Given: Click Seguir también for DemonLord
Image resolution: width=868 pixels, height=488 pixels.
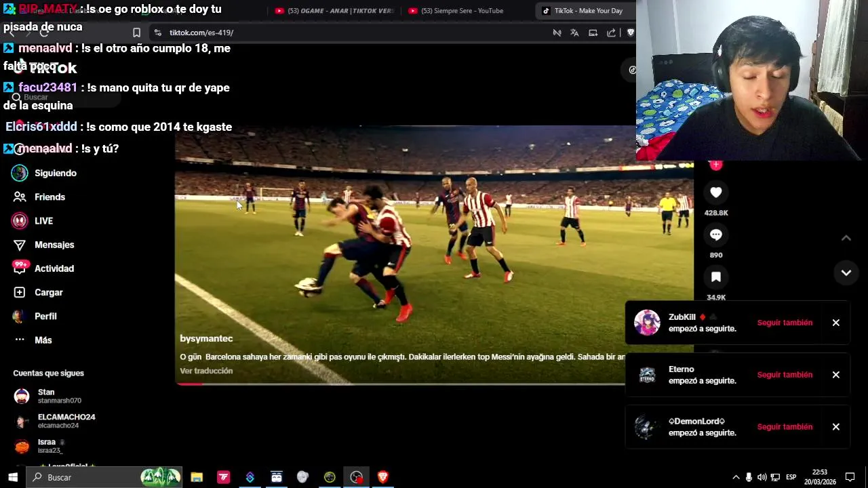Looking at the screenshot, I should coord(785,427).
